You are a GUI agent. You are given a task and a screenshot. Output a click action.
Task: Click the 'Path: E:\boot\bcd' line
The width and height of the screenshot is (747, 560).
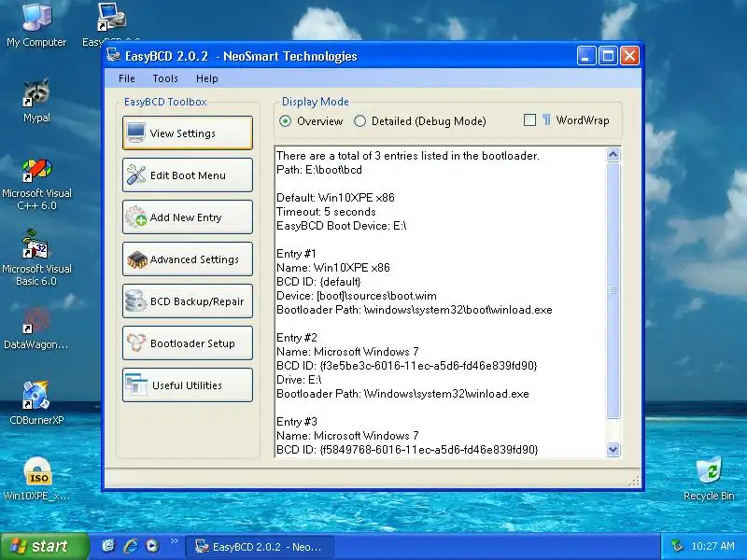319,170
